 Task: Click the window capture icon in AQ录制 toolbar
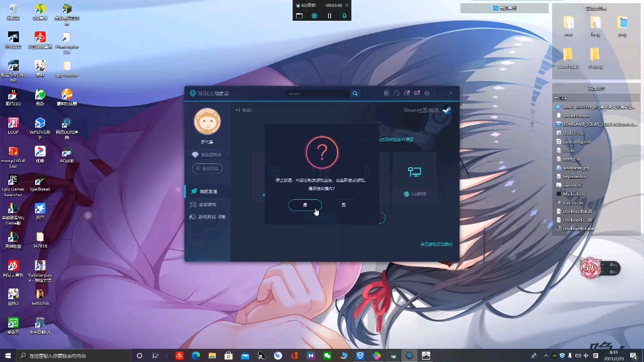[299, 14]
